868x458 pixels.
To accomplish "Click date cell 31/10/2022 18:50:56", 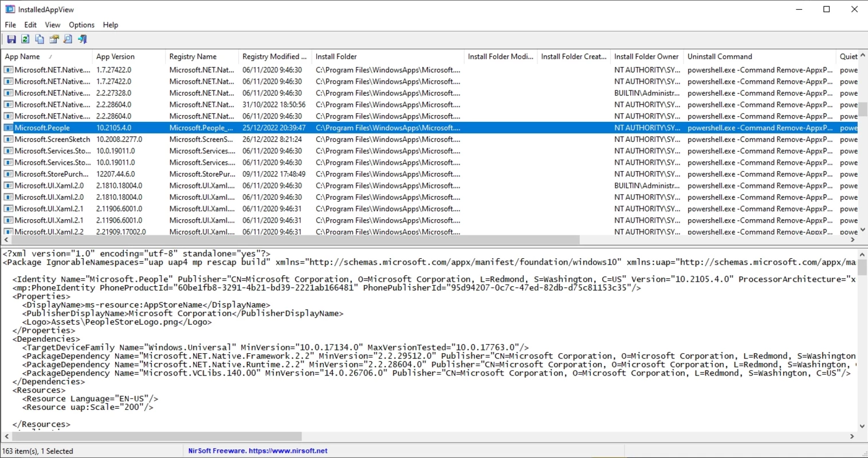I will click(274, 105).
